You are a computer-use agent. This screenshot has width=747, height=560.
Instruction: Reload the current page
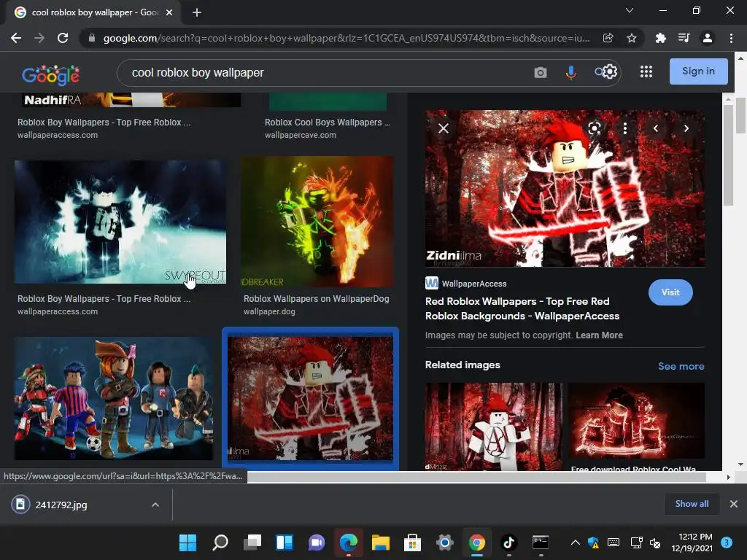(x=63, y=38)
